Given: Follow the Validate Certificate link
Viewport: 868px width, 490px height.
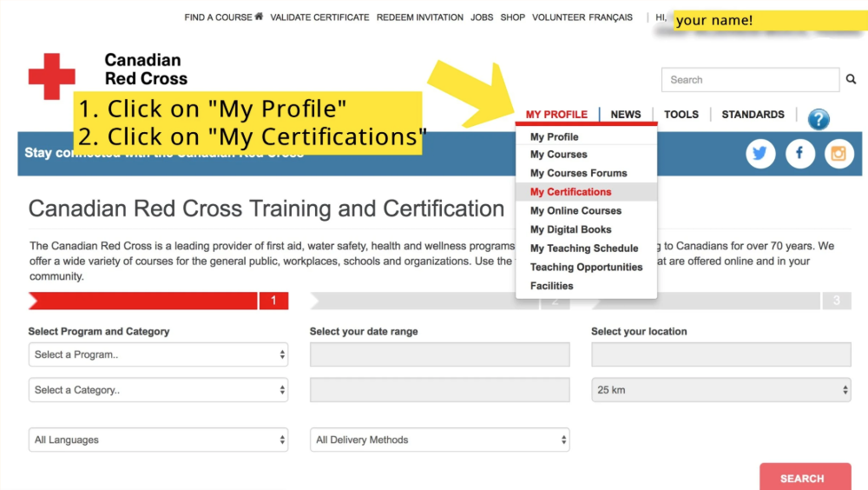Looking at the screenshot, I should coord(319,17).
